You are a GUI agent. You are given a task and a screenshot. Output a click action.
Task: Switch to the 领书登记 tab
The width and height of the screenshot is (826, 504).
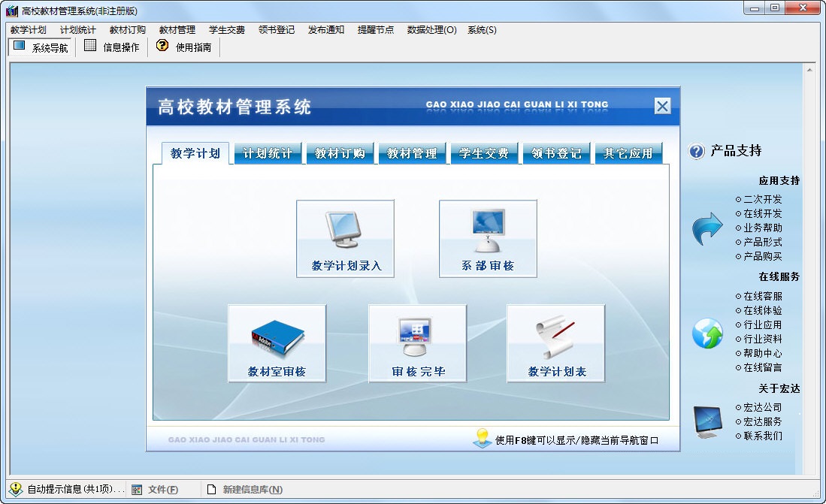pyautogui.click(x=555, y=153)
